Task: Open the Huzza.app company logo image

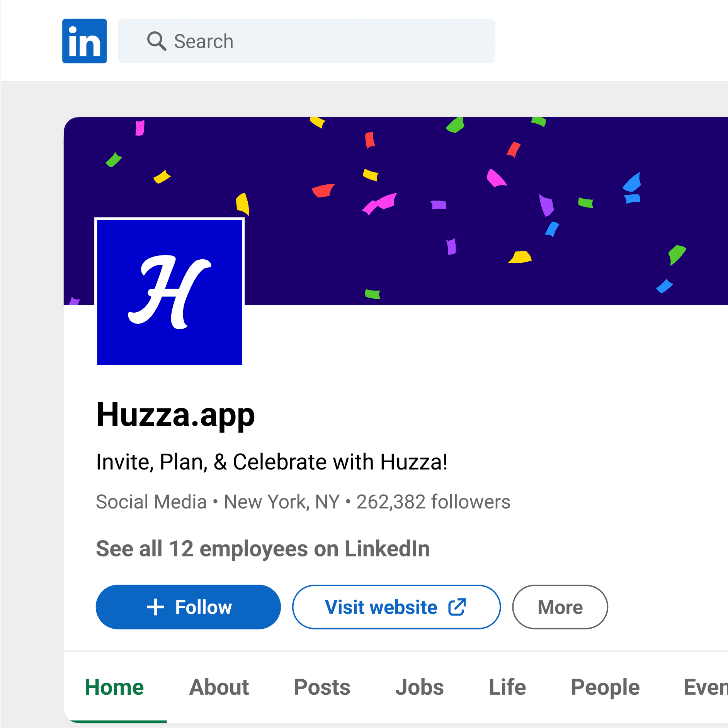Action: (x=169, y=292)
